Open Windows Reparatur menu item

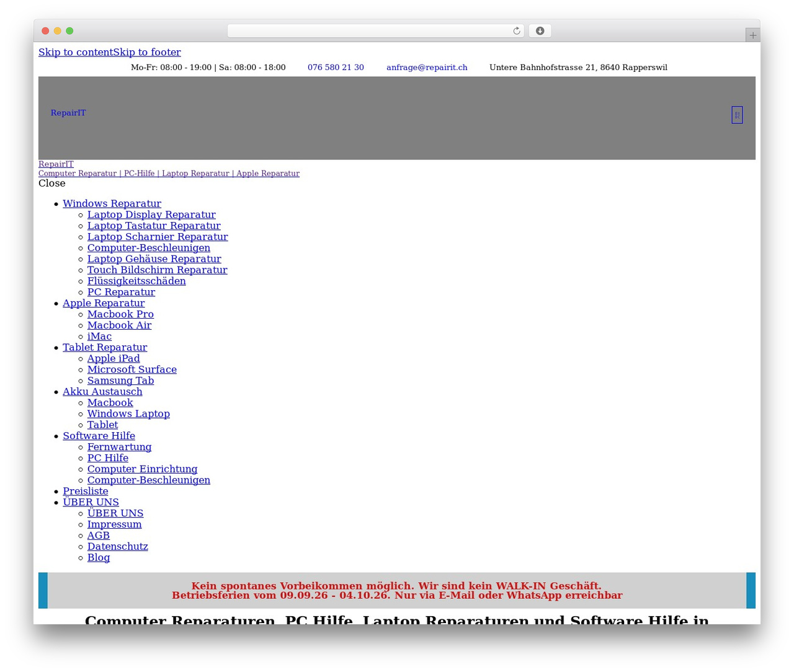[x=112, y=203]
